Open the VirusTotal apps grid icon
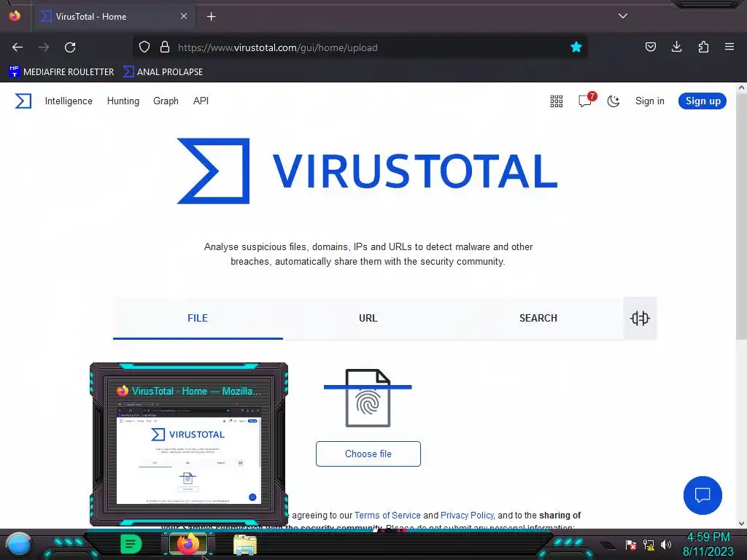 (557, 101)
